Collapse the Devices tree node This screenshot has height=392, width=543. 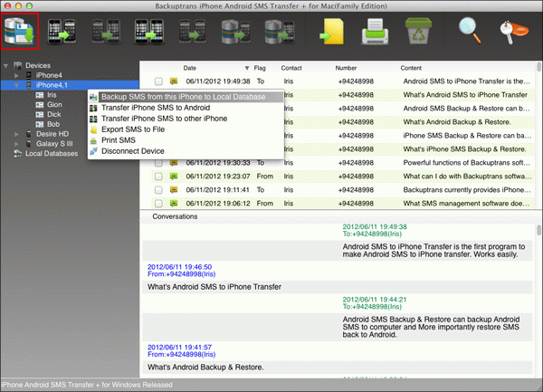pyautogui.click(x=6, y=65)
